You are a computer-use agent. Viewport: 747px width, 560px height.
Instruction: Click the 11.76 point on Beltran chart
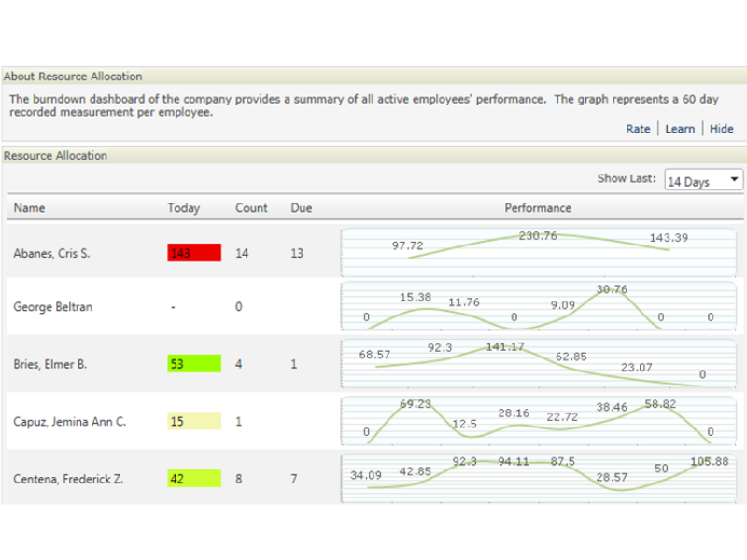click(463, 301)
